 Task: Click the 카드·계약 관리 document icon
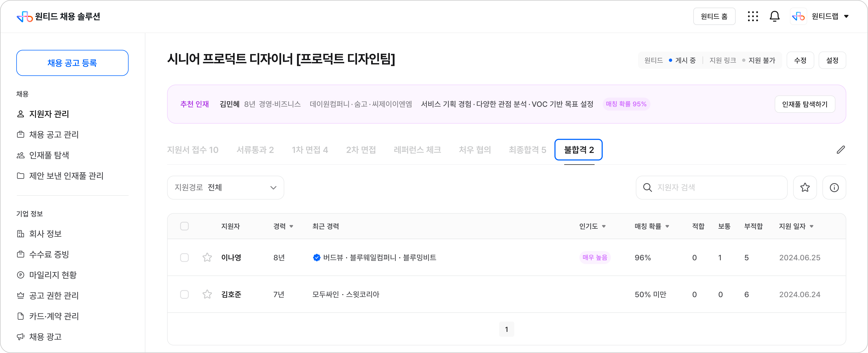pyautogui.click(x=21, y=316)
